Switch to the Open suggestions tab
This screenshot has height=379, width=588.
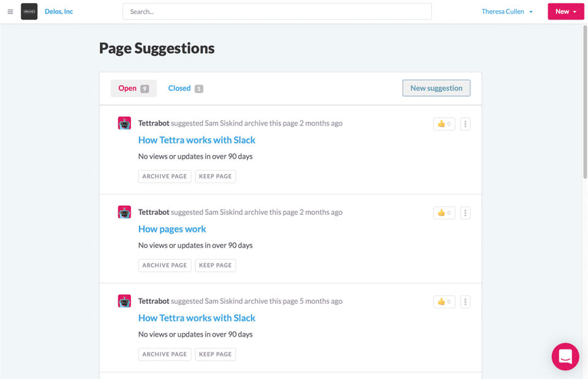pyautogui.click(x=134, y=88)
